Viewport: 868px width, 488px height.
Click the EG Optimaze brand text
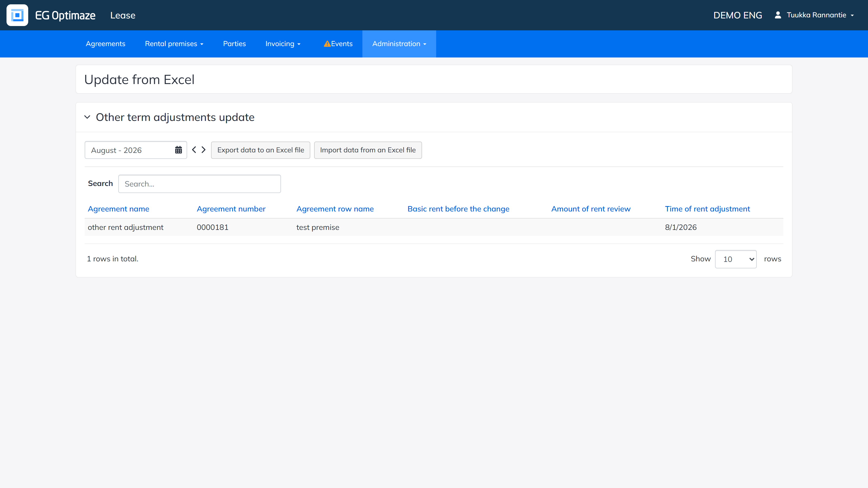click(x=65, y=15)
